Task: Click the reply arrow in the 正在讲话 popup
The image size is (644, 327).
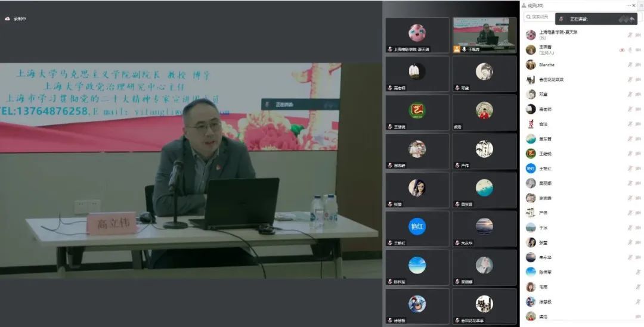Action: 631,19
